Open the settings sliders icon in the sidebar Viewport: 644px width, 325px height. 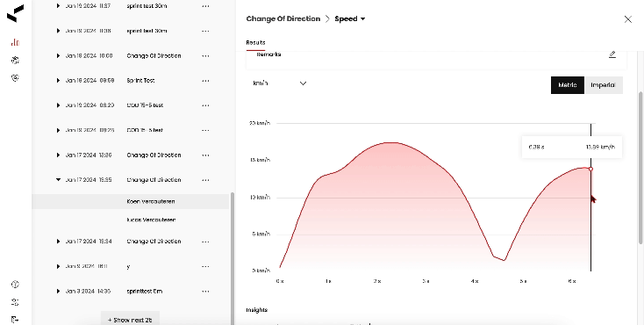pos(15,302)
